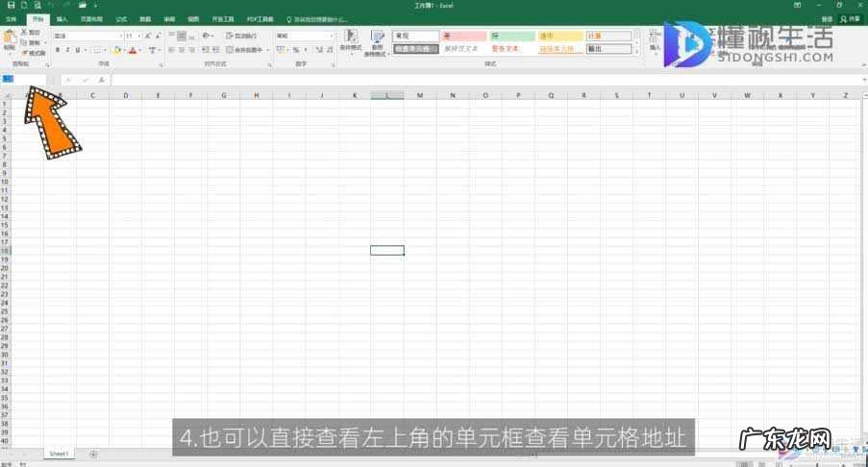Click the accounting currency format icon
The image size is (868, 467).
pos(280,50)
